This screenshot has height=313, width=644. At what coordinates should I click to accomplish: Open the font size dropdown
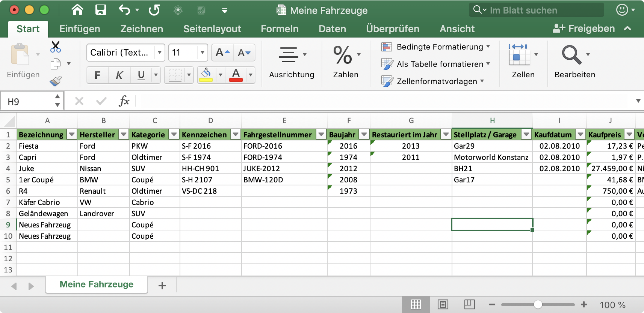coord(203,53)
